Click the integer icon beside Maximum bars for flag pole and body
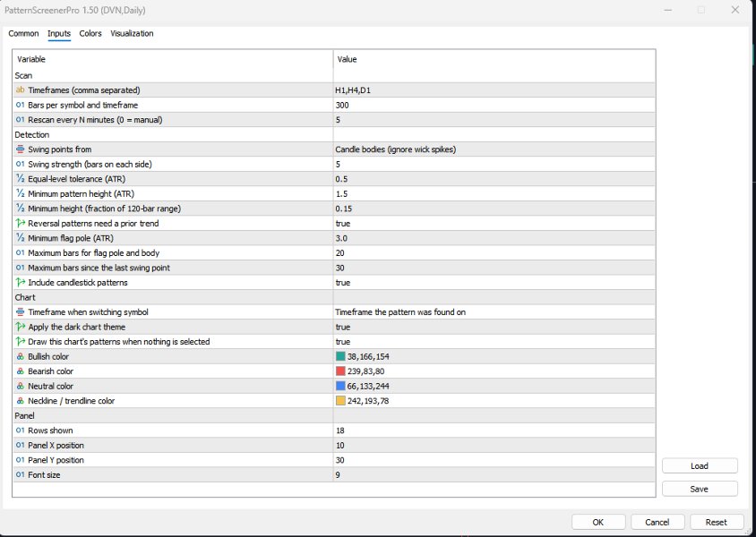 (x=20, y=253)
